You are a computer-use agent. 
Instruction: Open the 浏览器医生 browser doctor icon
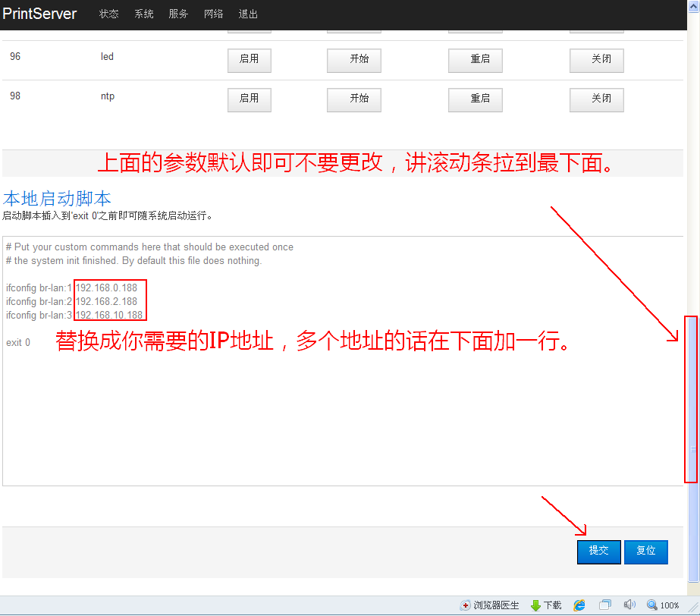(466, 605)
